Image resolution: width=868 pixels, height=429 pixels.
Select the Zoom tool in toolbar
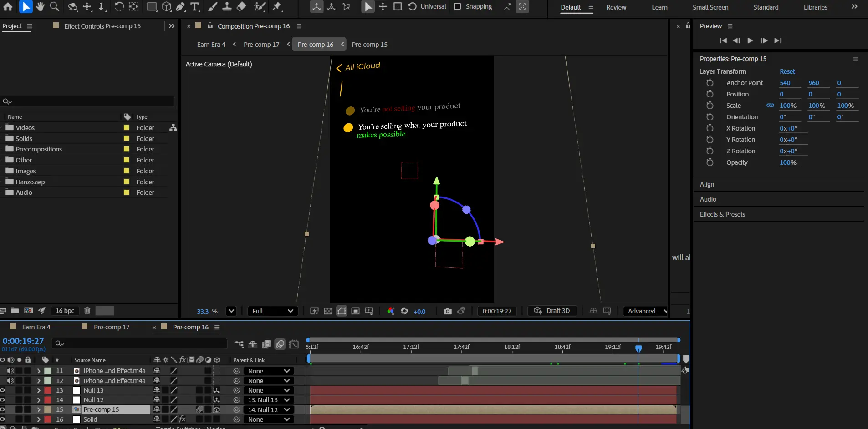pos(54,6)
